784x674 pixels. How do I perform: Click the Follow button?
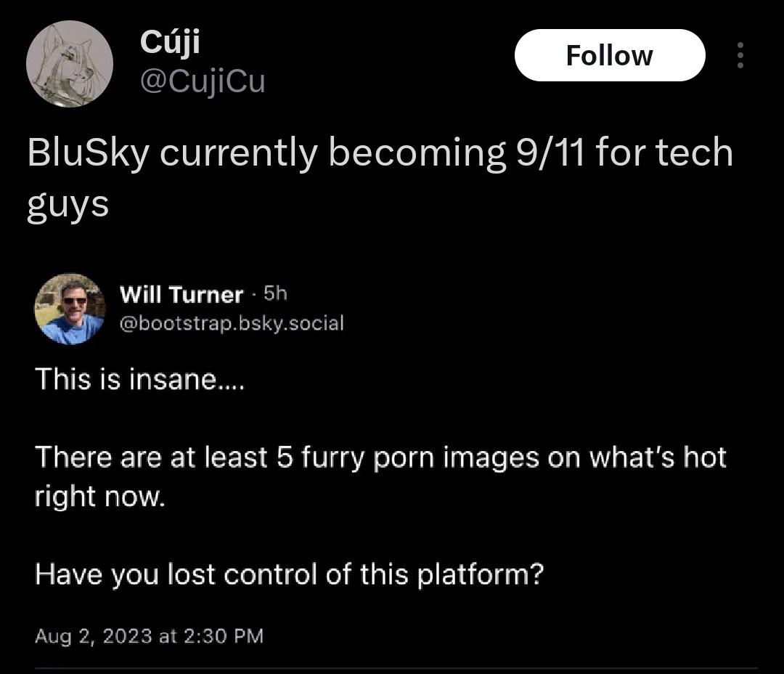[x=610, y=55]
